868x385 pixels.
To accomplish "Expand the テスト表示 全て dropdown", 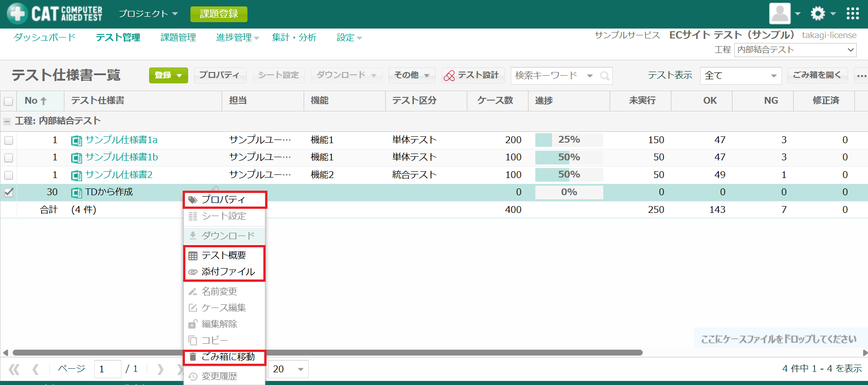I will [740, 76].
